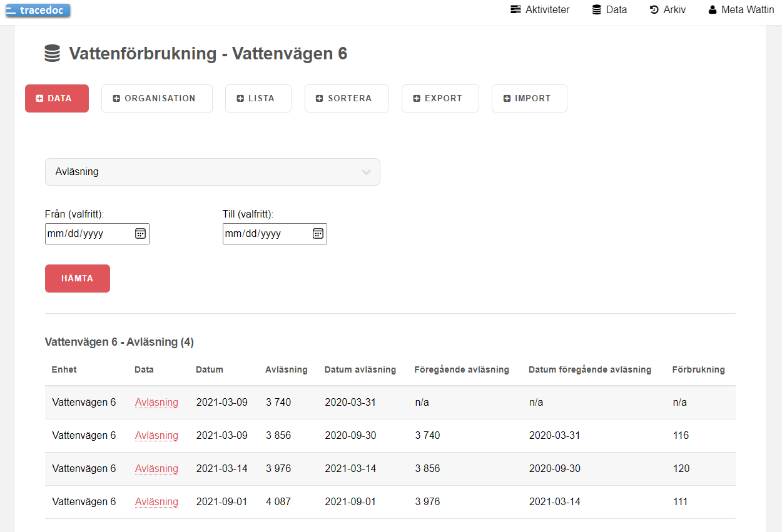Open the Avläsning dropdown selector
Image resolution: width=782 pixels, height=532 pixels.
(x=213, y=172)
